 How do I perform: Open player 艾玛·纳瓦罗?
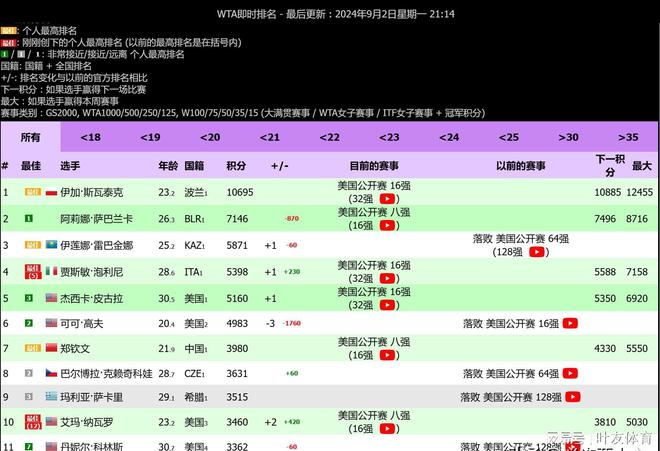click(x=87, y=422)
